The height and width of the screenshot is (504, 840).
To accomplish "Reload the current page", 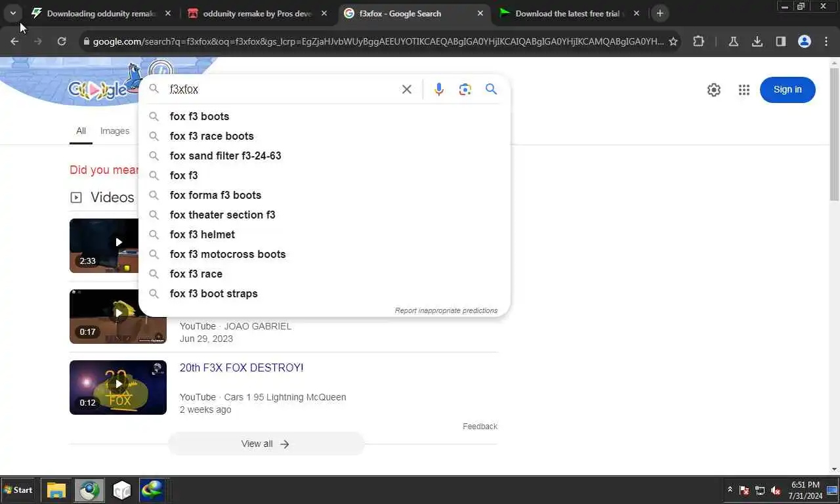I will 62,41.
